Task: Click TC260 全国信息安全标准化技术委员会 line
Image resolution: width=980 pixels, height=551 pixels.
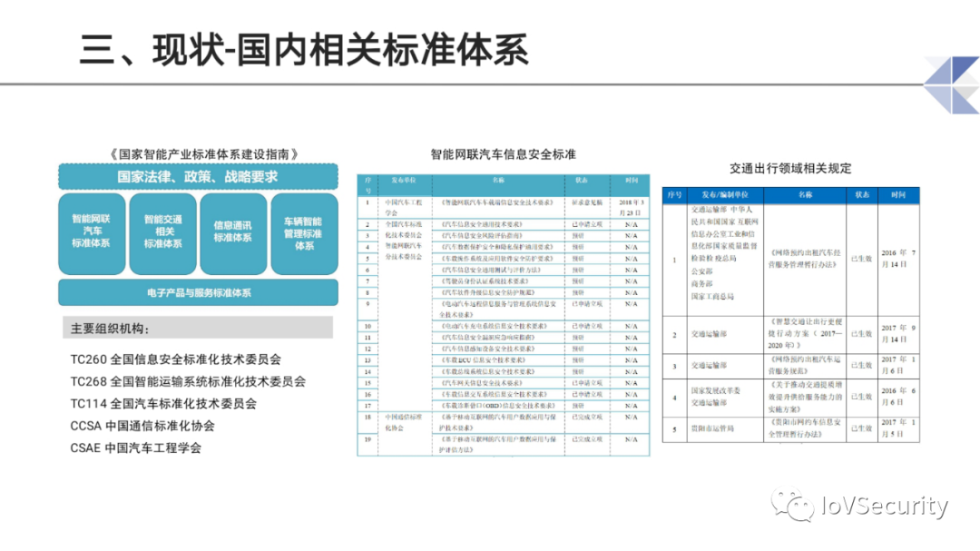Action: coord(176,359)
